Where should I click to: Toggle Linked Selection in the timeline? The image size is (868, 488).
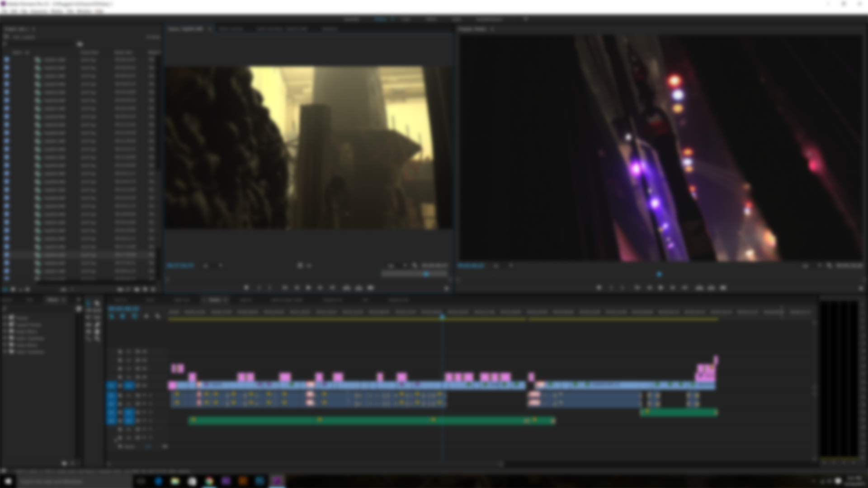click(x=134, y=316)
